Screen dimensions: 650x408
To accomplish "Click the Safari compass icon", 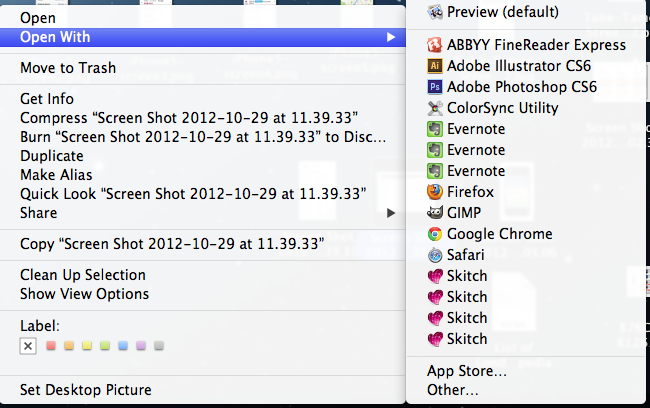I will [x=435, y=255].
